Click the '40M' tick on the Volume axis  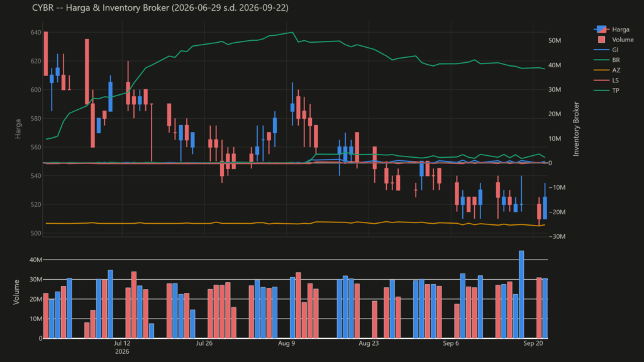tap(36, 260)
